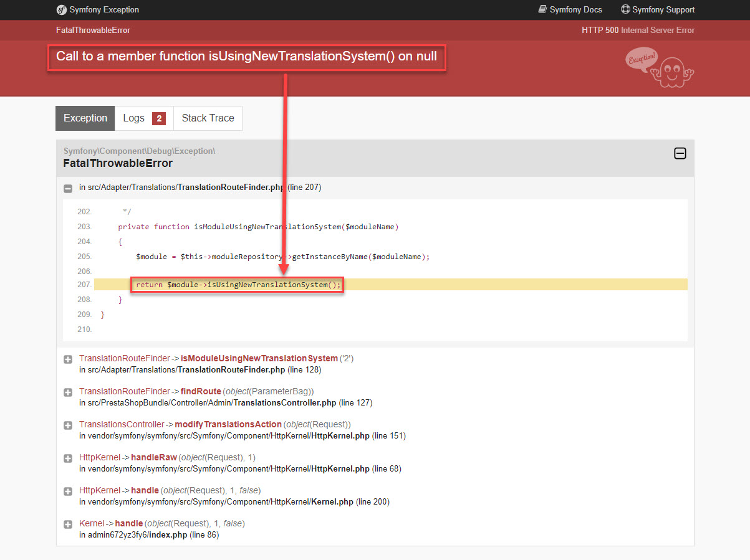Click the Symfony Docs book icon

coord(542,9)
